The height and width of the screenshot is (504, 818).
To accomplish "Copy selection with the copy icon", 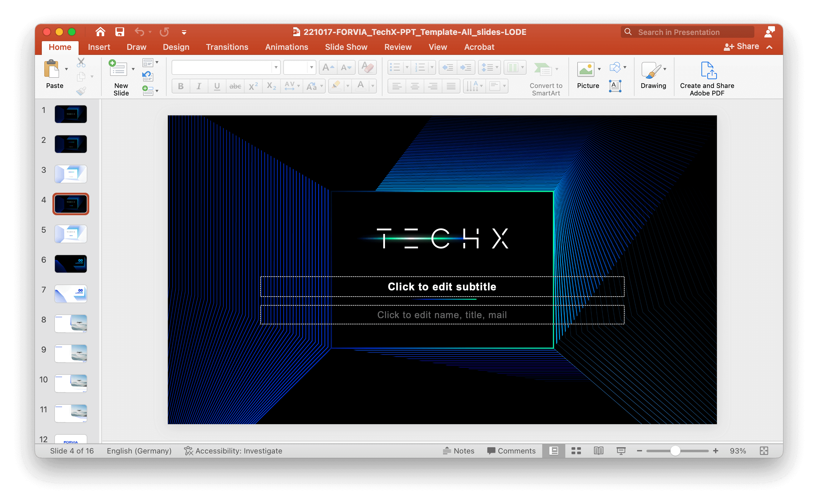I will (x=81, y=77).
